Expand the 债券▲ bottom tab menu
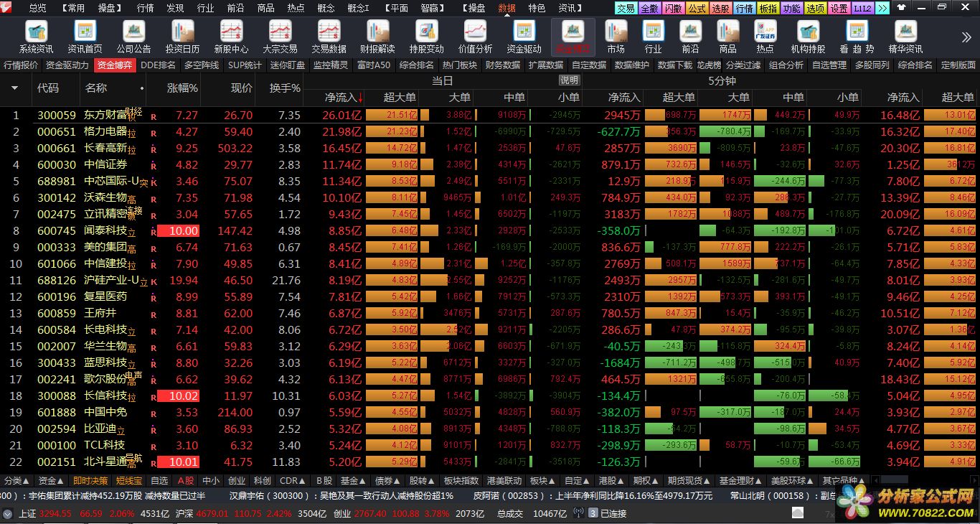 (x=389, y=481)
